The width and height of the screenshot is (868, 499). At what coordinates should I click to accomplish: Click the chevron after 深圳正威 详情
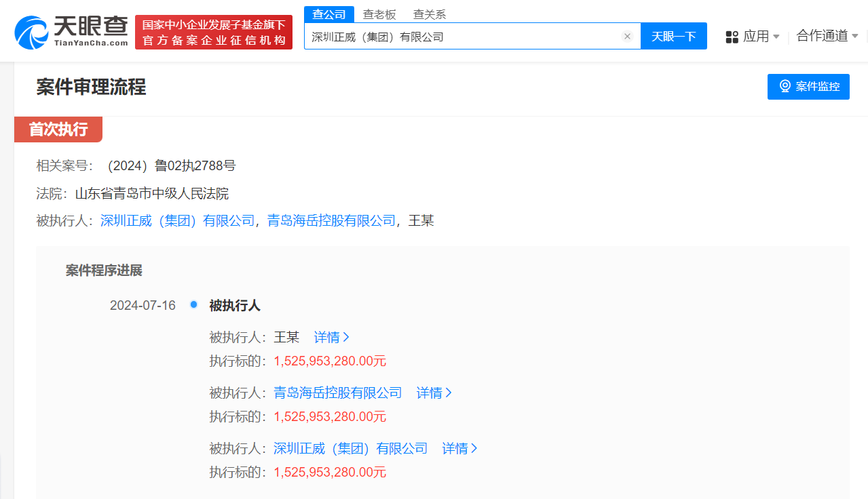475,448
